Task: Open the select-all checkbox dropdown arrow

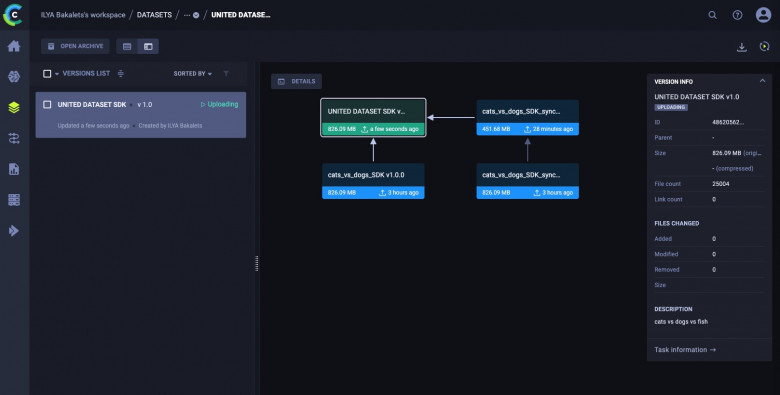Action: click(x=57, y=74)
